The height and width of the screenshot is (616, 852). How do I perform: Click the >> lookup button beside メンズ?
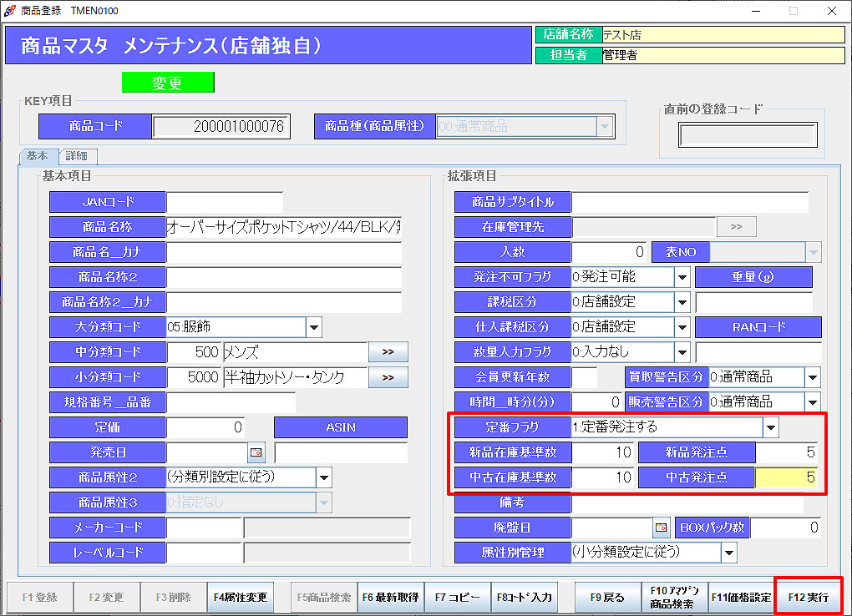[x=388, y=352]
